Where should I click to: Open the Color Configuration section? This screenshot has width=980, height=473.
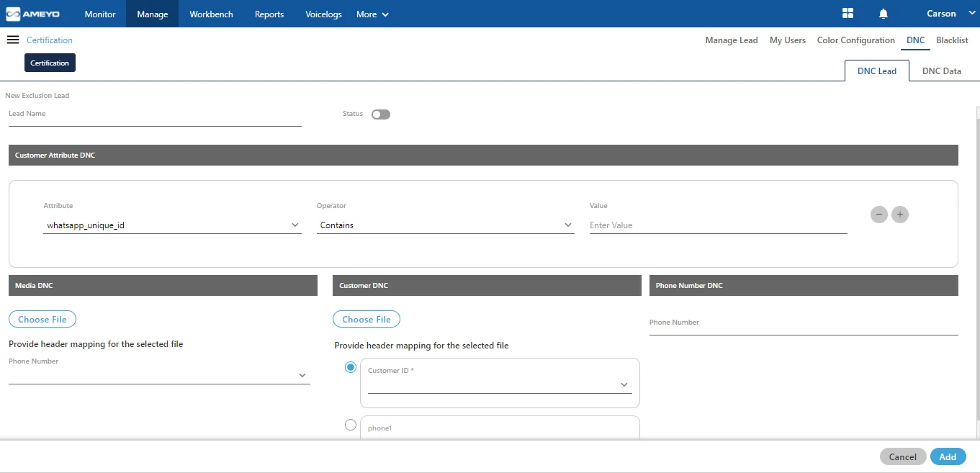pos(856,40)
